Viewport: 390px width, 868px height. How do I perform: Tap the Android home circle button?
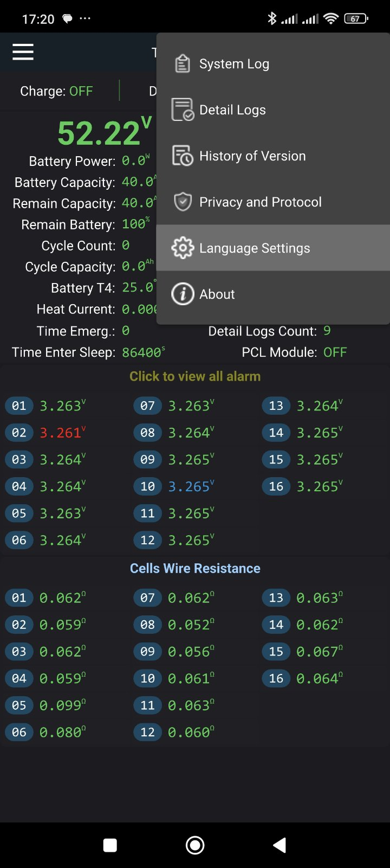(x=195, y=845)
